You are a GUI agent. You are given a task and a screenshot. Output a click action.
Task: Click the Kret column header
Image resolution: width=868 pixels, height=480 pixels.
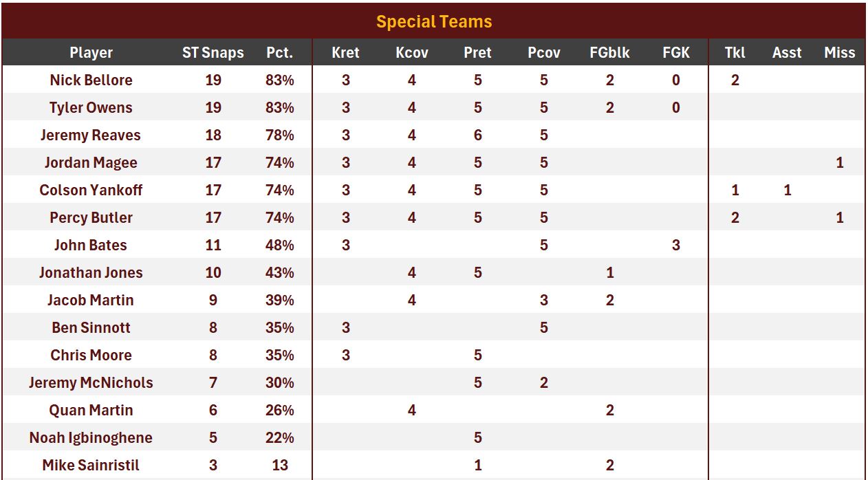(x=345, y=52)
